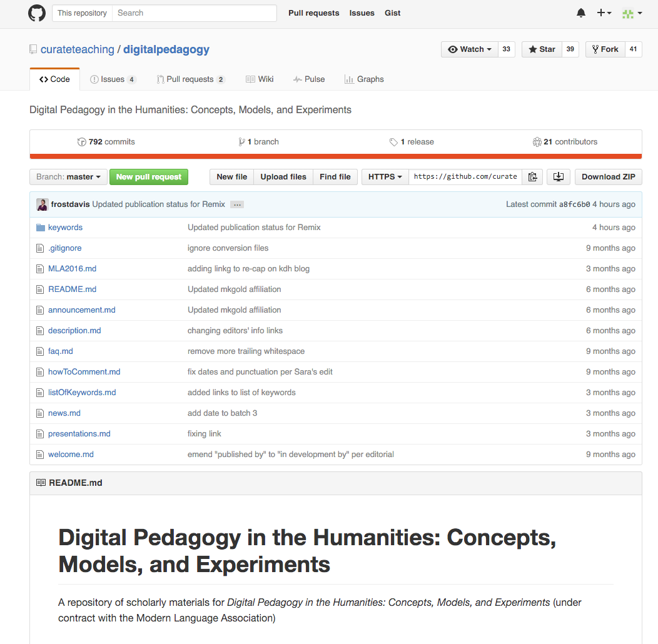Open listOfKeywords.md file

83,392
